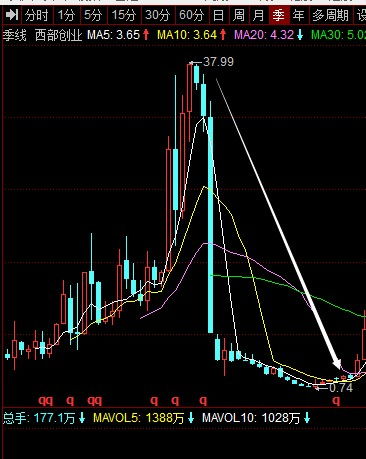
Task: Switch to the 年 yearly chart
Action: 298,15
